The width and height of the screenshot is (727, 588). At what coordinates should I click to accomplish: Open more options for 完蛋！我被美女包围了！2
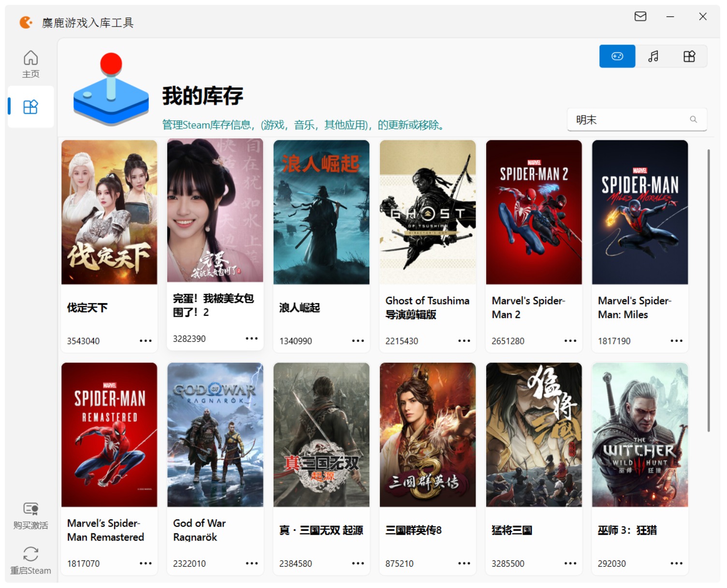coord(252,338)
